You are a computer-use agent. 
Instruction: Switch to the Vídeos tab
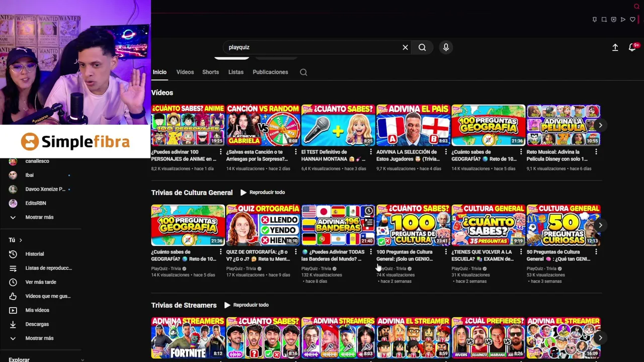click(x=185, y=72)
